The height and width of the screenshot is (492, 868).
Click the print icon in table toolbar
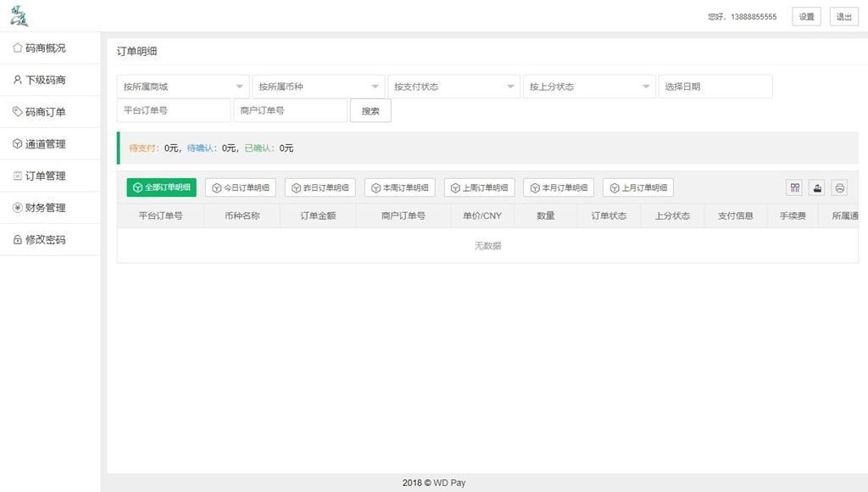tap(839, 187)
